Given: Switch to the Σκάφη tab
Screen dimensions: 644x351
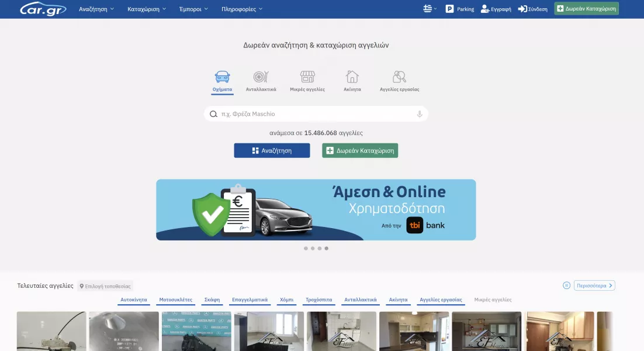Looking at the screenshot, I should [x=212, y=300].
